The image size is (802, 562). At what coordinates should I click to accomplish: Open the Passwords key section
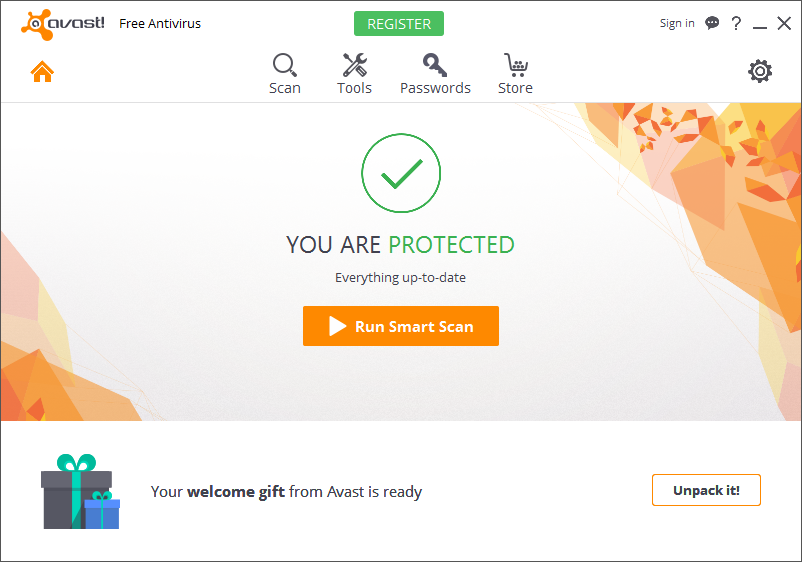[435, 74]
